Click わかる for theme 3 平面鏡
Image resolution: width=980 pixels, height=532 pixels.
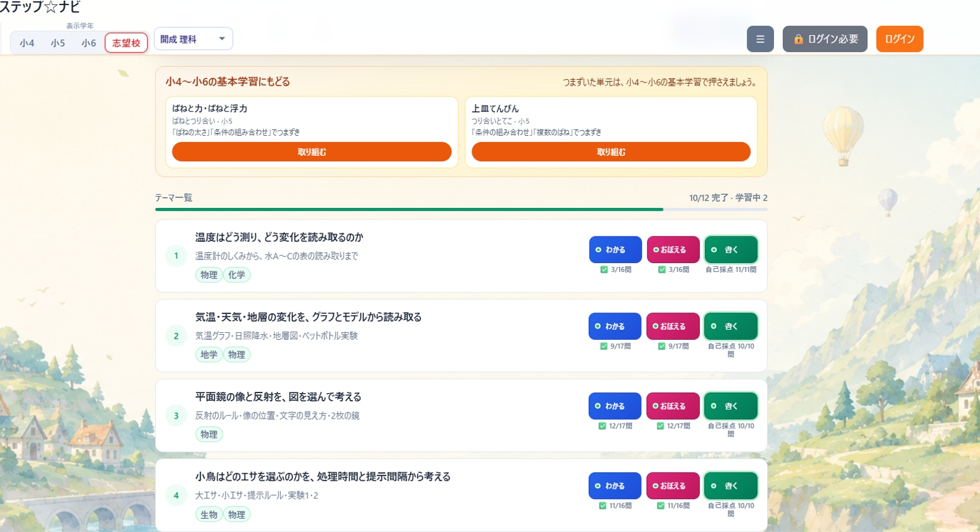coord(615,406)
